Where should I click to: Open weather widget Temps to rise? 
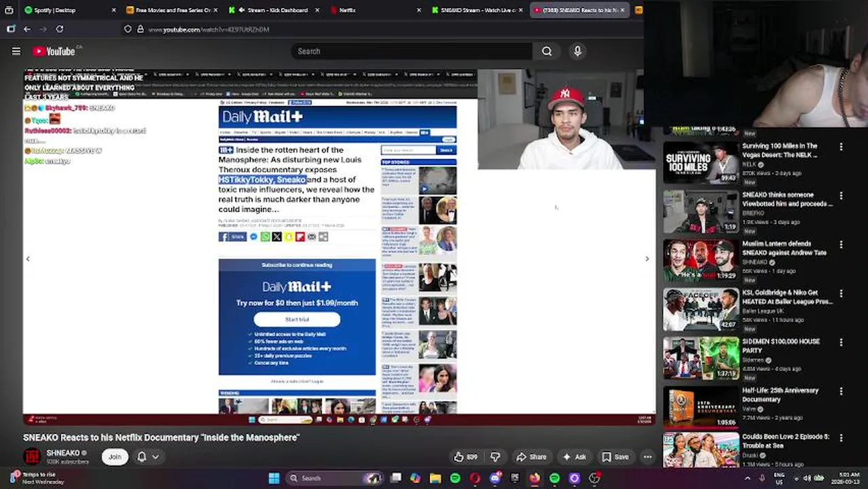pyautogui.click(x=34, y=478)
